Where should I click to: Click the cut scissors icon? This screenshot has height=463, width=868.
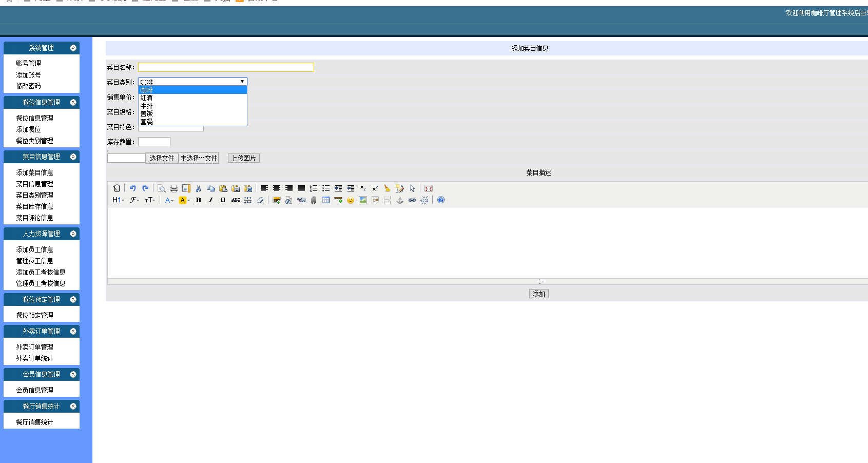(x=199, y=188)
